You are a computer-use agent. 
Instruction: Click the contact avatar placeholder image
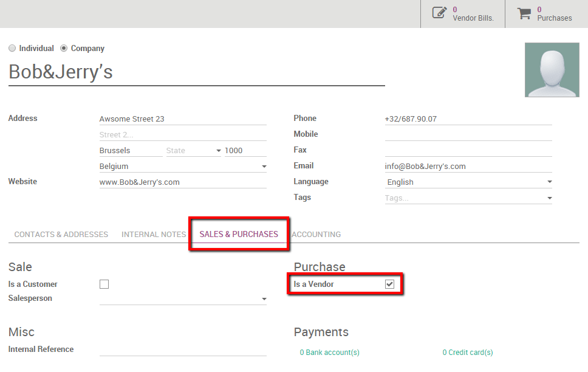click(x=552, y=69)
